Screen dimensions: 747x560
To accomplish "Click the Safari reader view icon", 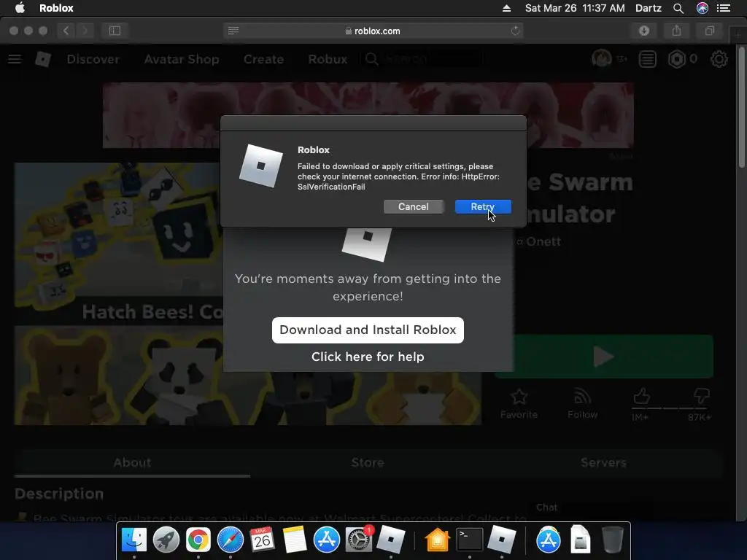I will [x=233, y=31].
